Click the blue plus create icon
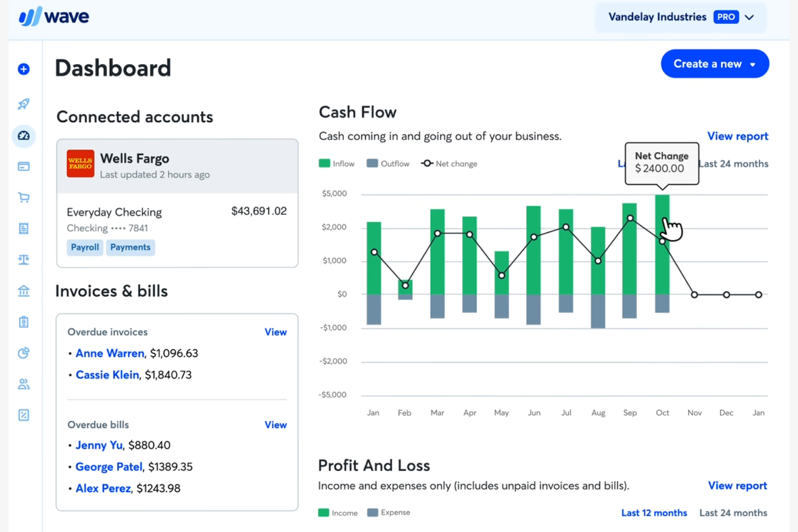 pyautogui.click(x=23, y=69)
